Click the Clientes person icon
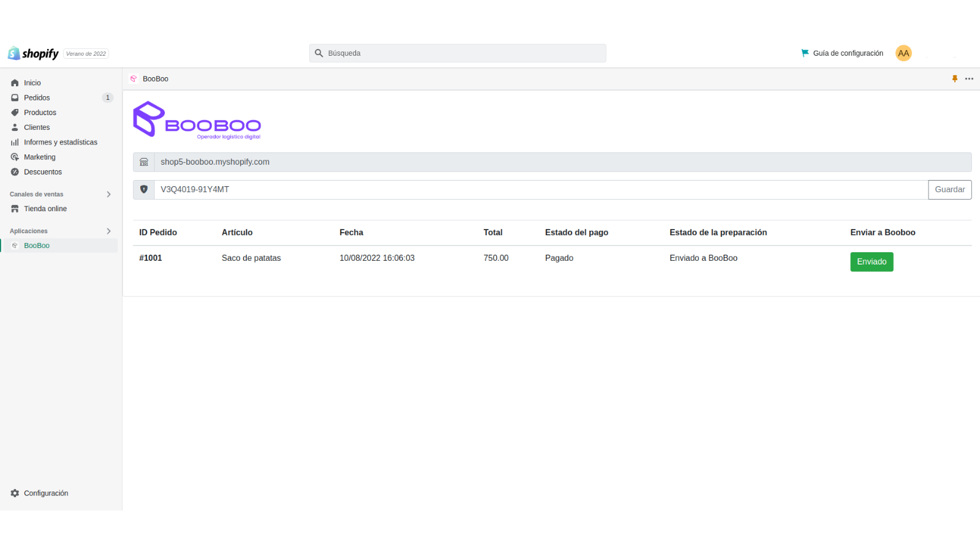 coord(15,127)
